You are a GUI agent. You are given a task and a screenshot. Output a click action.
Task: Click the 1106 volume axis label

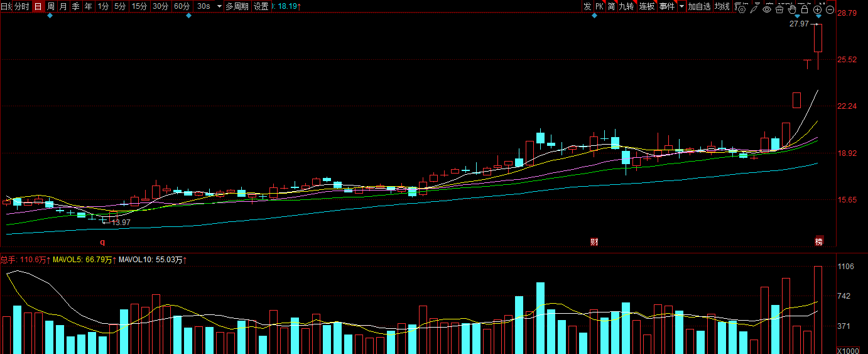tap(845, 267)
